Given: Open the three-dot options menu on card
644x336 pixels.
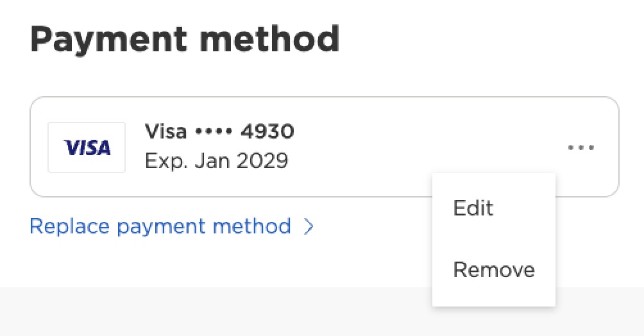Looking at the screenshot, I should (x=581, y=148).
